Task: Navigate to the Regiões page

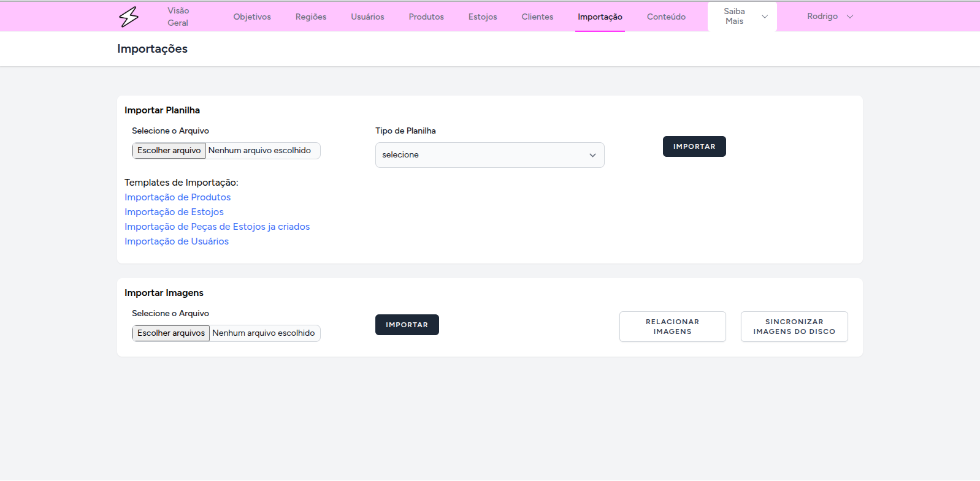Action: pos(311,17)
